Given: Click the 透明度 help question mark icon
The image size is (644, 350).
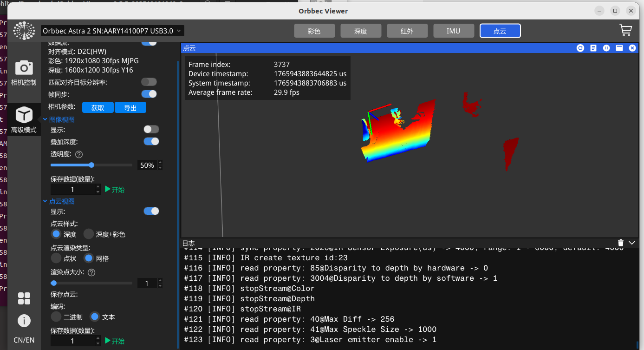Looking at the screenshot, I should [79, 154].
